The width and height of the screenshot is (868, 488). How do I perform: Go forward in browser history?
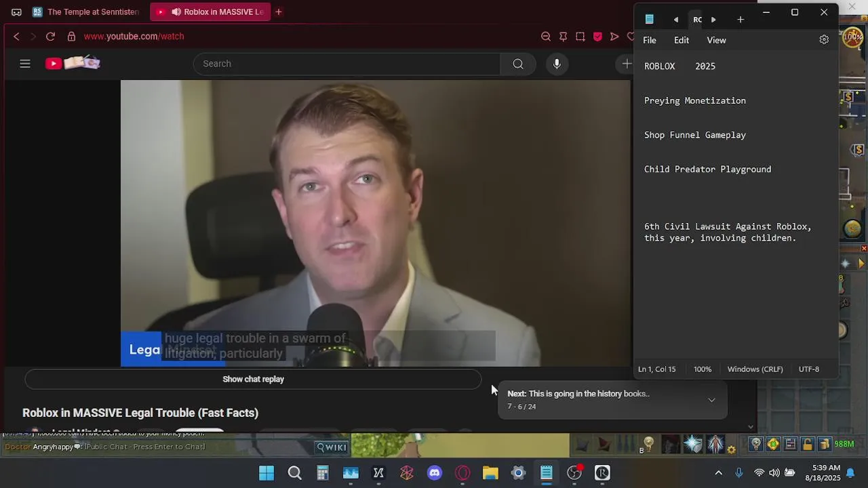tap(33, 36)
